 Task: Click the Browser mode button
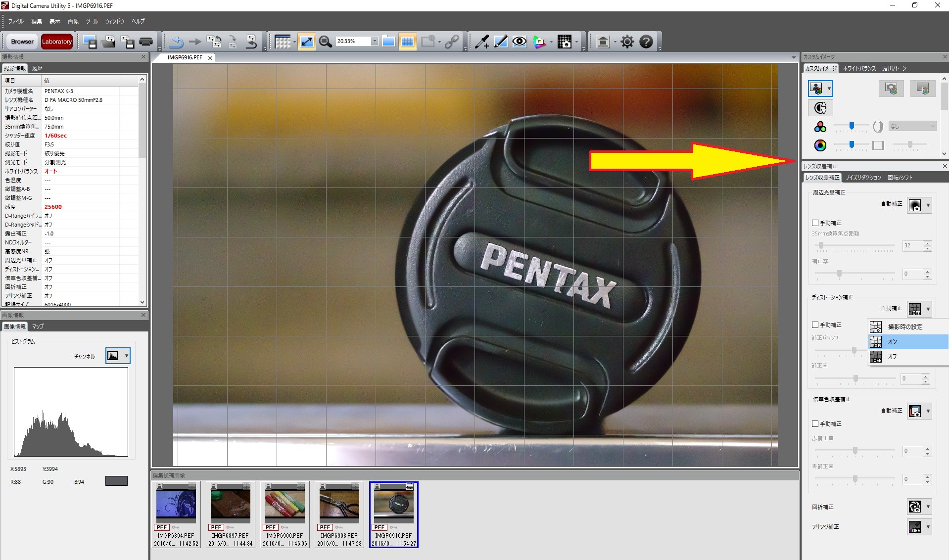pos(22,42)
